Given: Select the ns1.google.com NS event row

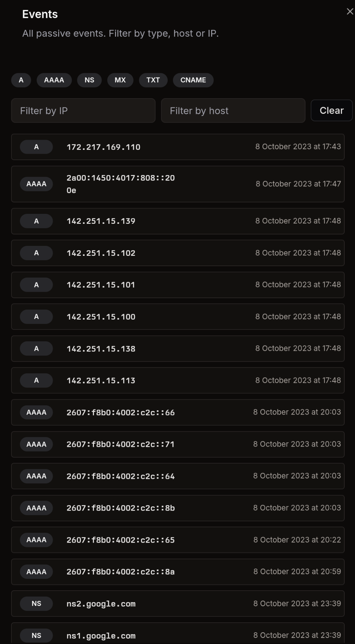Looking at the screenshot, I should click(178, 635).
